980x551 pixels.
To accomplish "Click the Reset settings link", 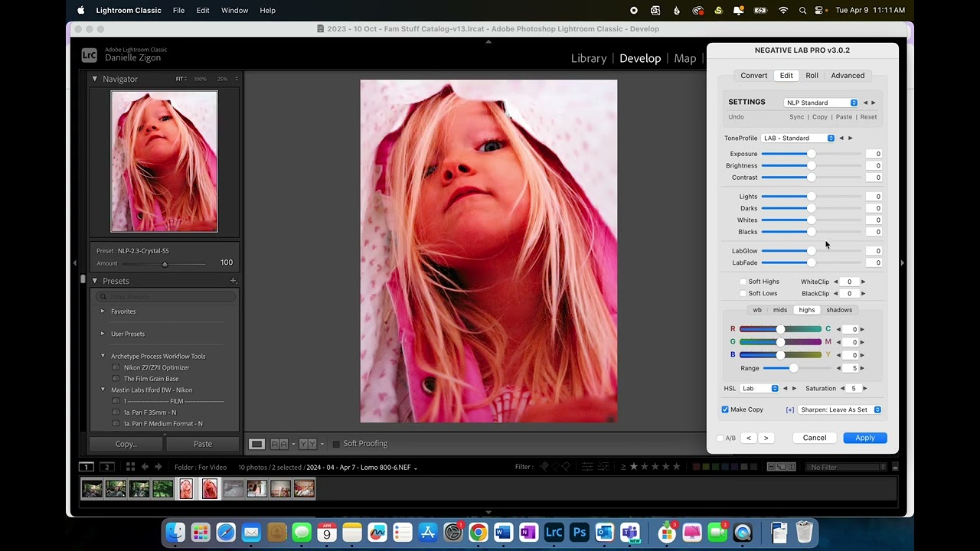I will [868, 117].
